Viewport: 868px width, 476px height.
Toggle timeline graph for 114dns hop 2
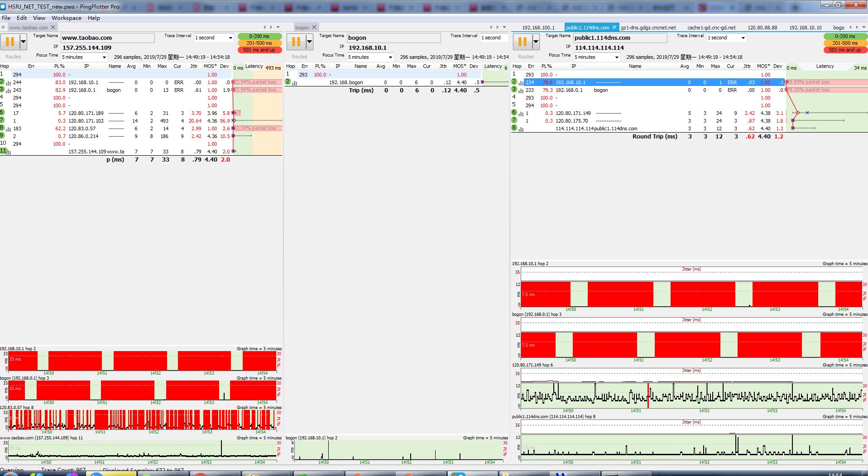tap(521, 83)
